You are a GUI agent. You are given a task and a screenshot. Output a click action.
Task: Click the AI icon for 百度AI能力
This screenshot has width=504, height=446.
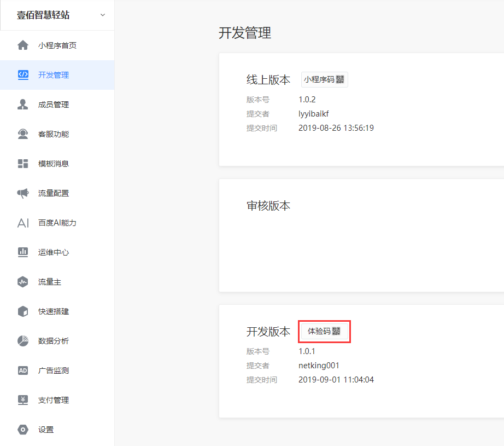(x=23, y=223)
